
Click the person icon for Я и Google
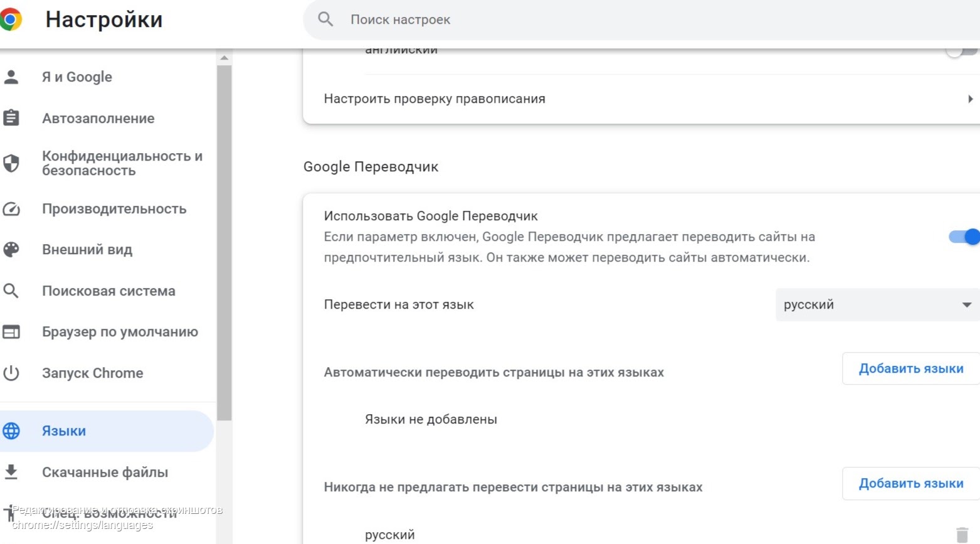(11, 77)
